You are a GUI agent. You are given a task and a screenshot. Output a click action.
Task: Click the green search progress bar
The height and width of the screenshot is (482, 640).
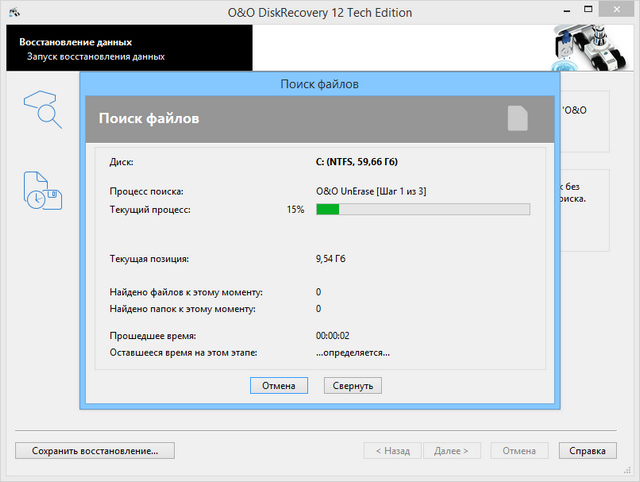point(423,209)
